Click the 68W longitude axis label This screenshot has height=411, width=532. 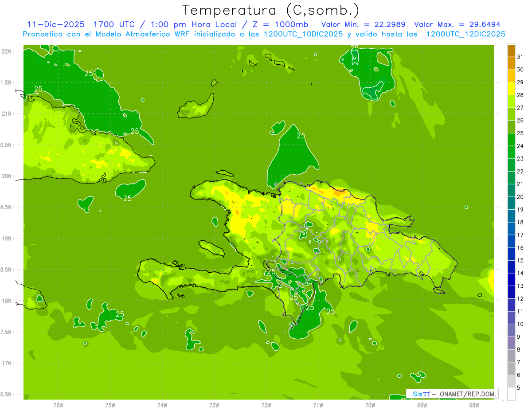474,405
